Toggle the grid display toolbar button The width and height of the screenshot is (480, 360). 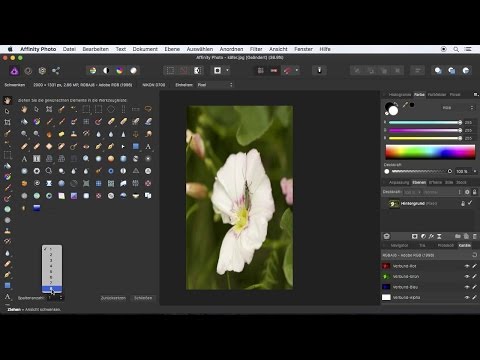click(261, 70)
